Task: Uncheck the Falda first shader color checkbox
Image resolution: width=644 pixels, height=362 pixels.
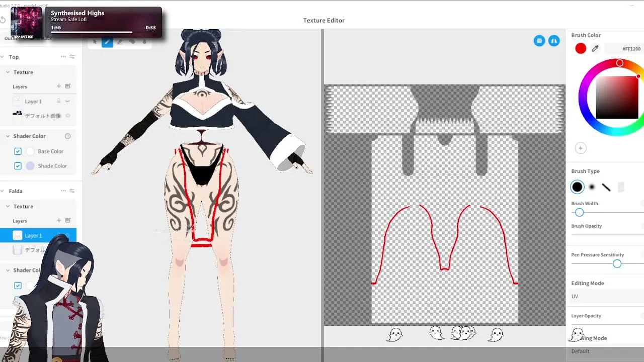Action: pos(18,286)
